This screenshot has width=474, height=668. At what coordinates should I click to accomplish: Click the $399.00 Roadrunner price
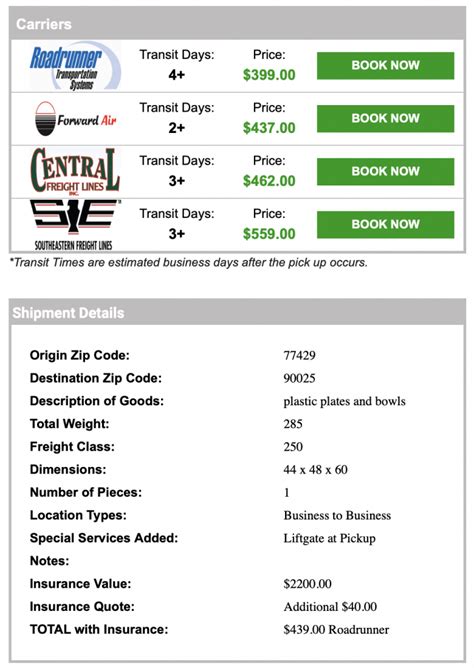269,75
